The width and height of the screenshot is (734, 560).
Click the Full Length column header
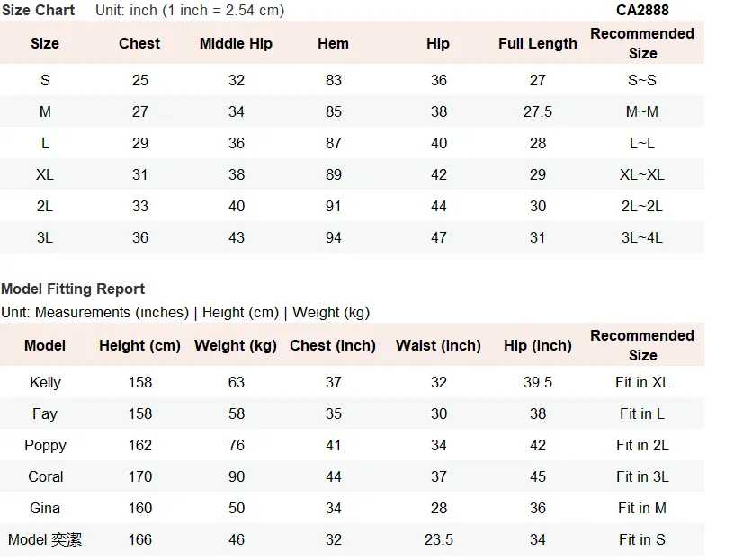click(537, 43)
